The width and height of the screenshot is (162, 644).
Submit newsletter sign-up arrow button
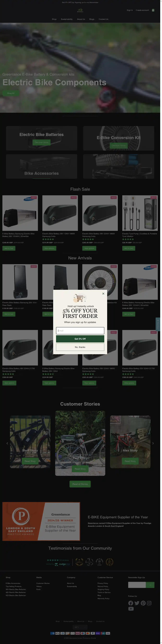click(150, 585)
